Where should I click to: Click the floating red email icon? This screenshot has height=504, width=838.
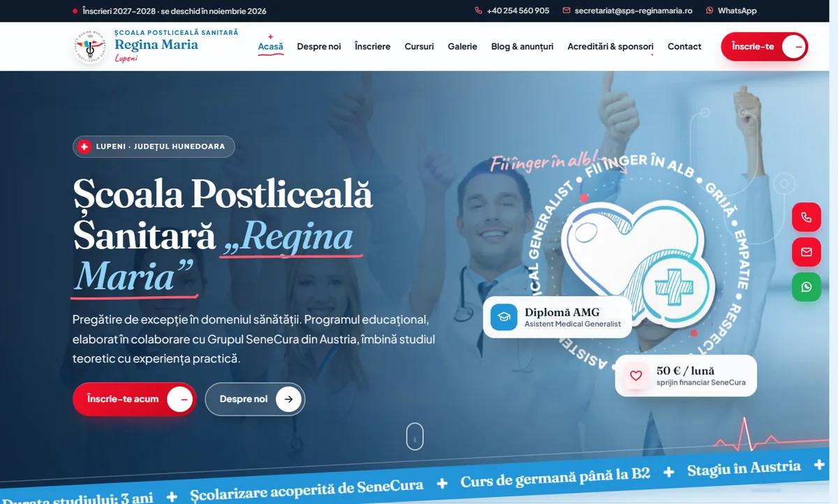(x=807, y=252)
